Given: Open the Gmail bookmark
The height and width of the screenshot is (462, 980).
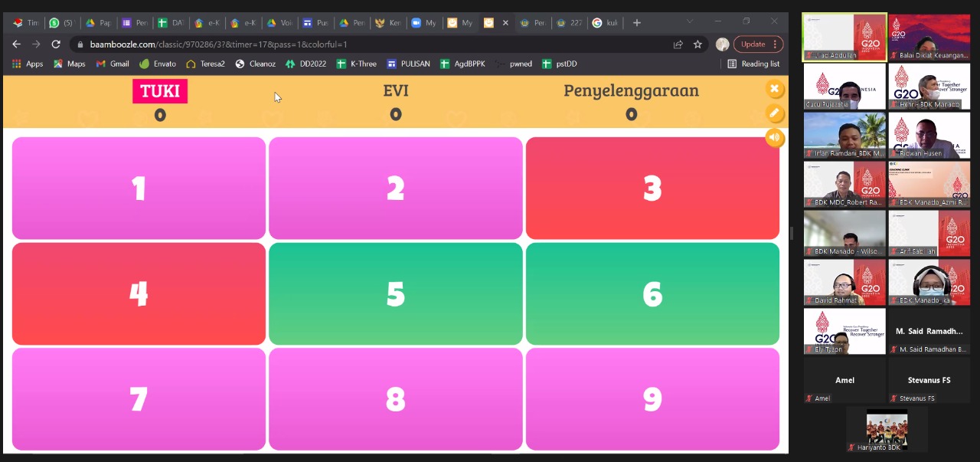Looking at the screenshot, I should coord(113,64).
